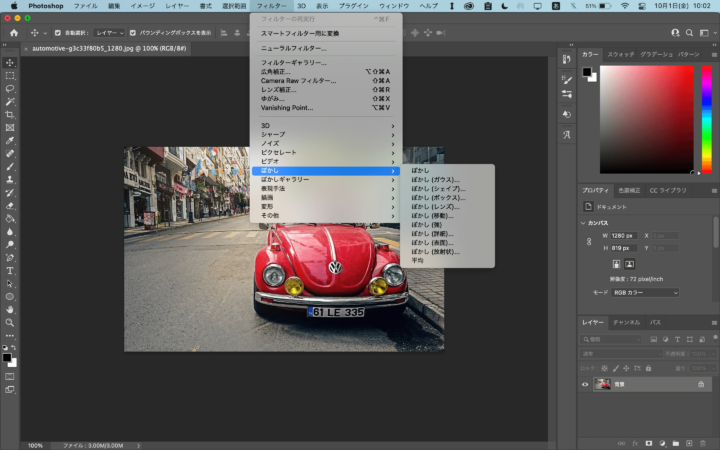Select the Frame tool
Screen dimensions: 720x450
pyautogui.click(x=10, y=128)
